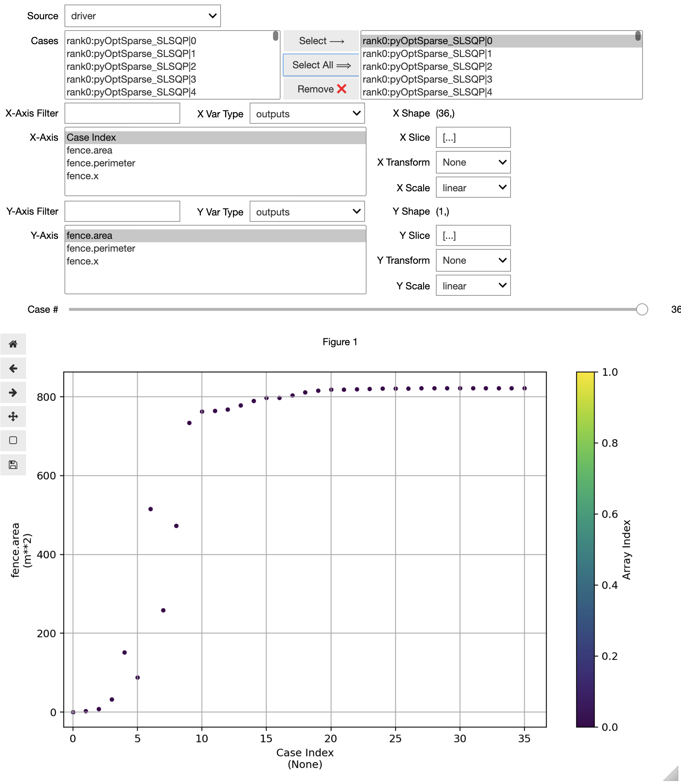Viewport: 681px width, 784px height.
Task: Go forward to next plot view
Action: tap(13, 393)
